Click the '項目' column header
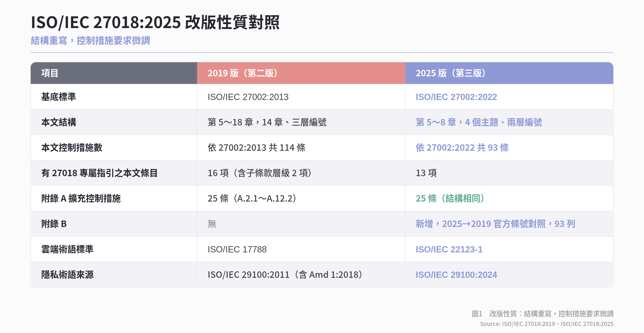Image resolution: width=644 pixels, height=333 pixels. click(x=50, y=73)
